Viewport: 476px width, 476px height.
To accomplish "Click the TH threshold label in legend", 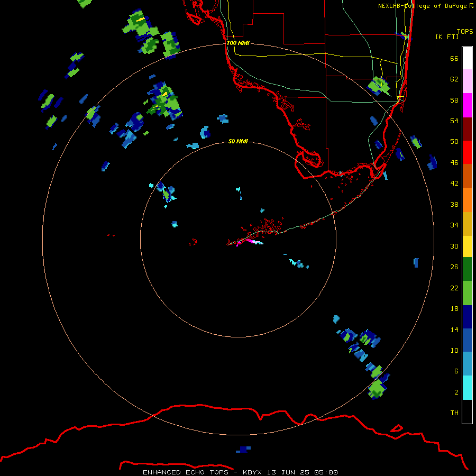I will [x=454, y=413].
